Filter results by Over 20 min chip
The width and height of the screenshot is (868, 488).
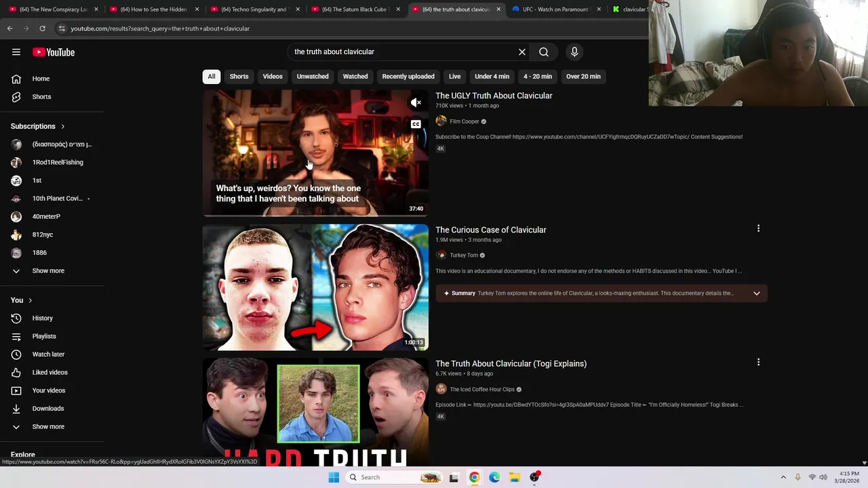click(x=583, y=77)
